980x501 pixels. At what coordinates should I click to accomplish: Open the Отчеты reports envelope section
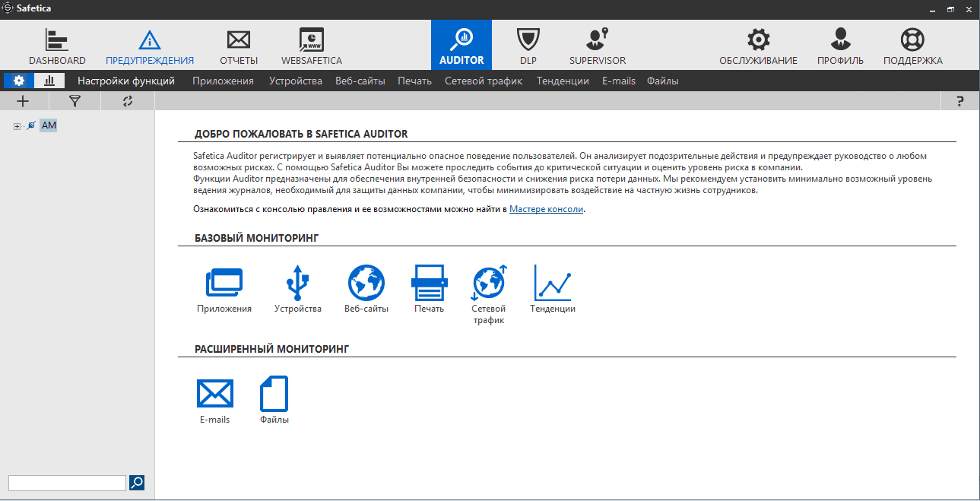click(x=239, y=46)
